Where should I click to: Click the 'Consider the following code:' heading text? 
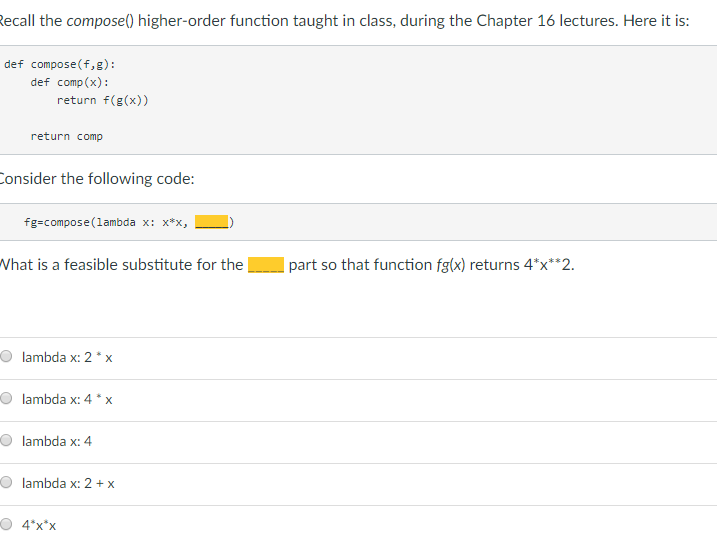[x=96, y=178]
